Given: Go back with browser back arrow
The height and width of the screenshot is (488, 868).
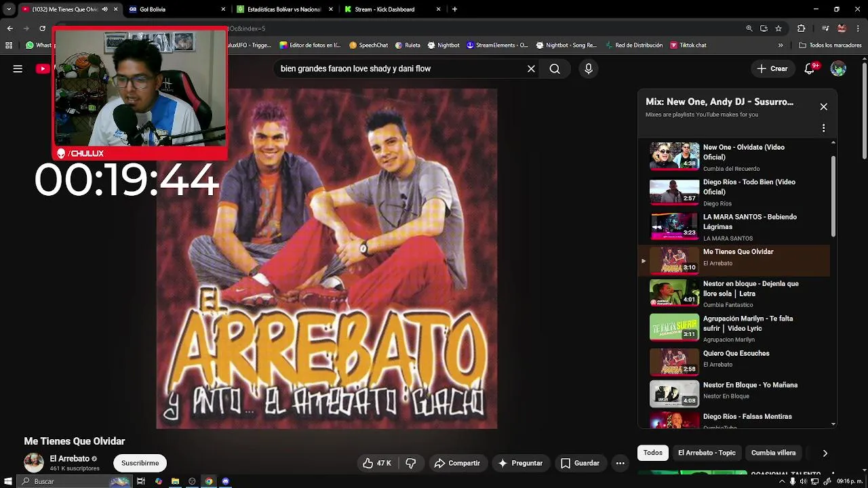Looking at the screenshot, I should tap(9, 28).
